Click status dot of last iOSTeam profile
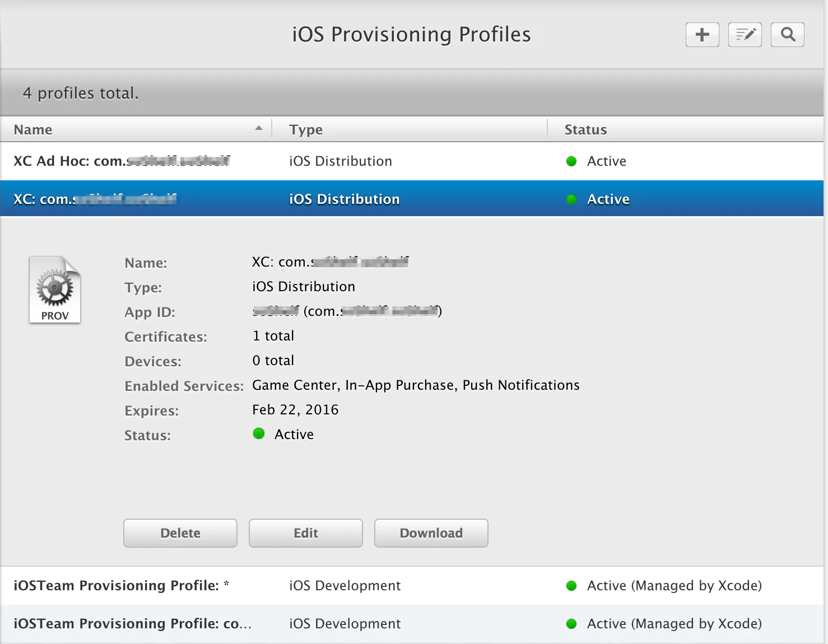The width and height of the screenshot is (828, 644). [x=571, y=624]
